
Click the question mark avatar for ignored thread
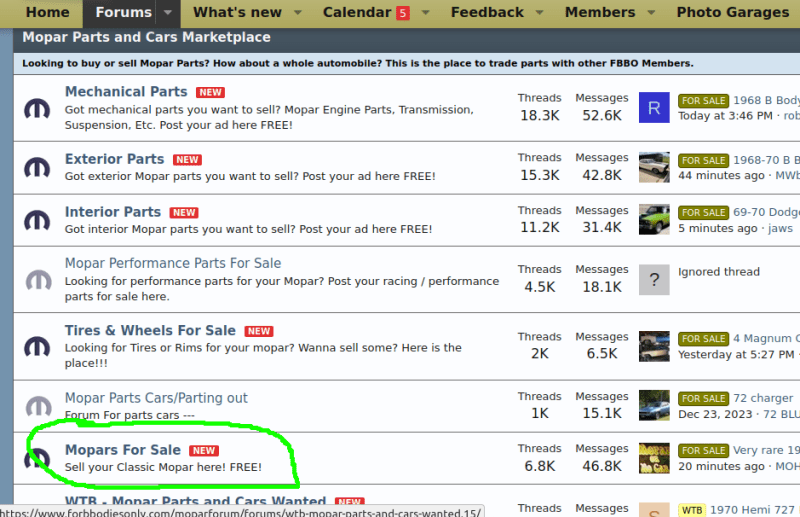[654, 279]
